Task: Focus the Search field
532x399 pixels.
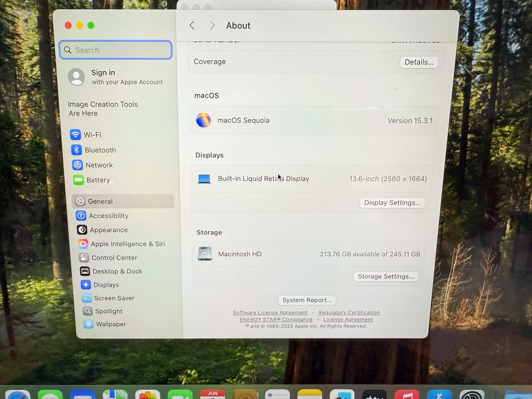Action: (x=116, y=50)
